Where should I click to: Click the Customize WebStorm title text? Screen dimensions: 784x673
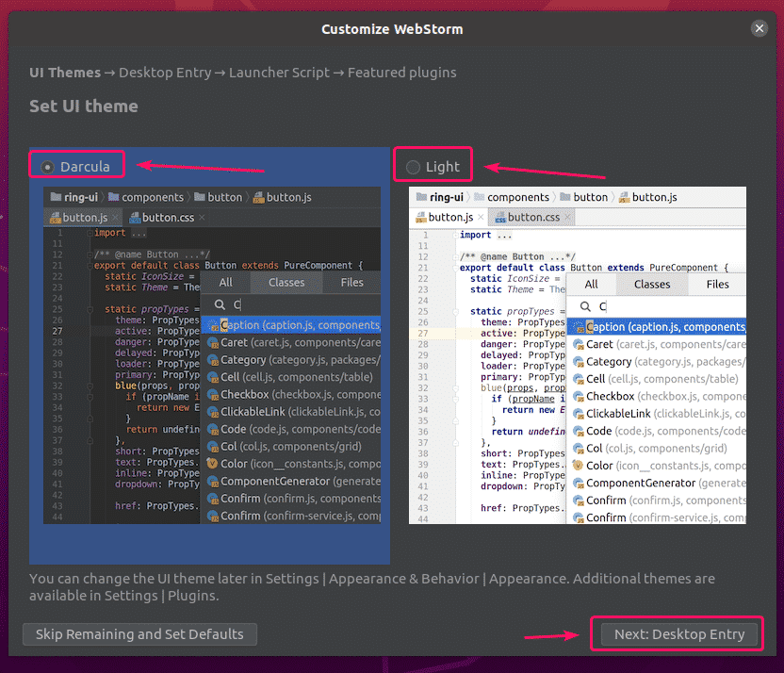392,29
